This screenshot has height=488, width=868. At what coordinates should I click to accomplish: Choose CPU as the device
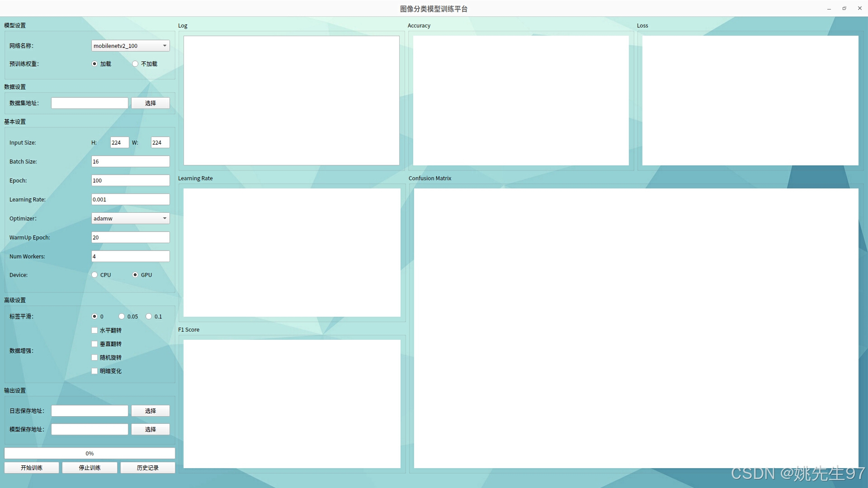(94, 275)
